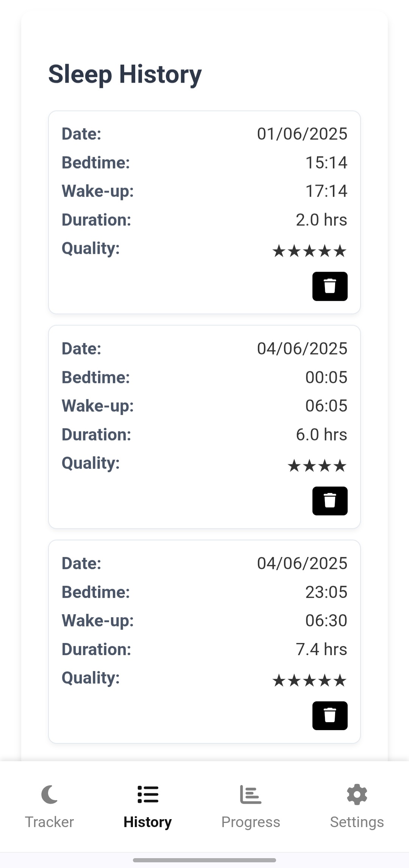Tap the five-star rating of last entry
The image size is (409, 868).
point(309,681)
